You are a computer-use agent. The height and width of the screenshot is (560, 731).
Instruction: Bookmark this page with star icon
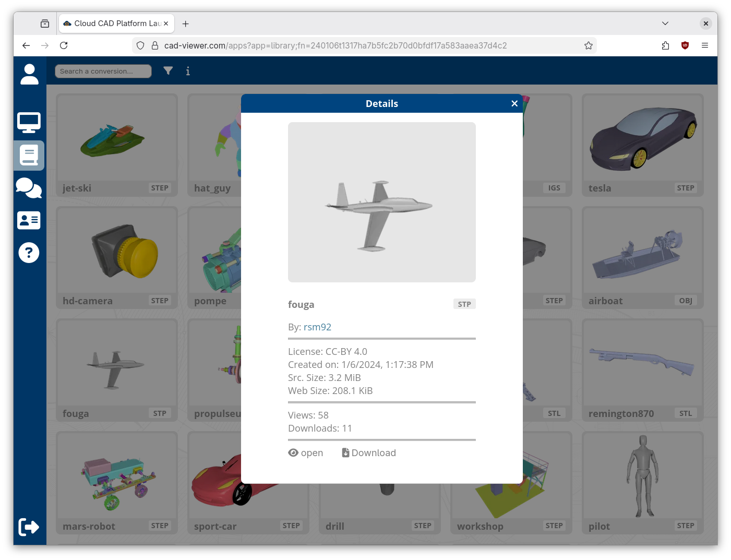coord(589,45)
